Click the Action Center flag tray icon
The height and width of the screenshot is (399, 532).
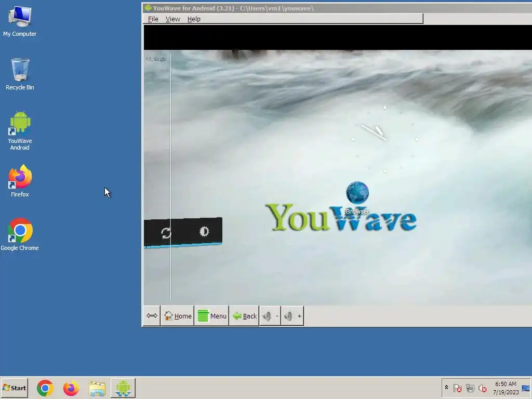457,388
